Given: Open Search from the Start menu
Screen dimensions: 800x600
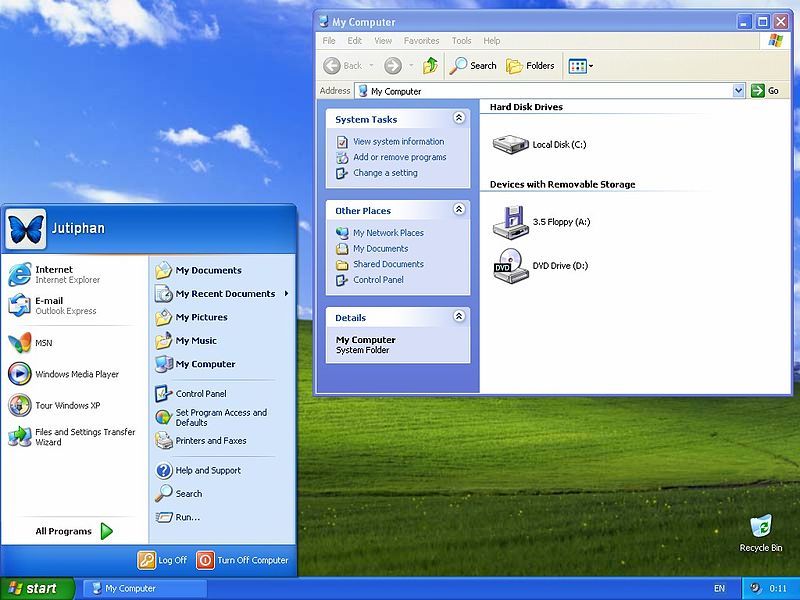Looking at the screenshot, I should coord(179,494).
